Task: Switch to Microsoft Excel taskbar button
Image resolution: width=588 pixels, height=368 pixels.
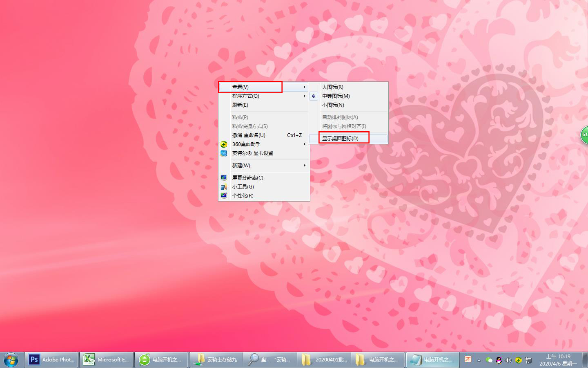Action: point(107,360)
